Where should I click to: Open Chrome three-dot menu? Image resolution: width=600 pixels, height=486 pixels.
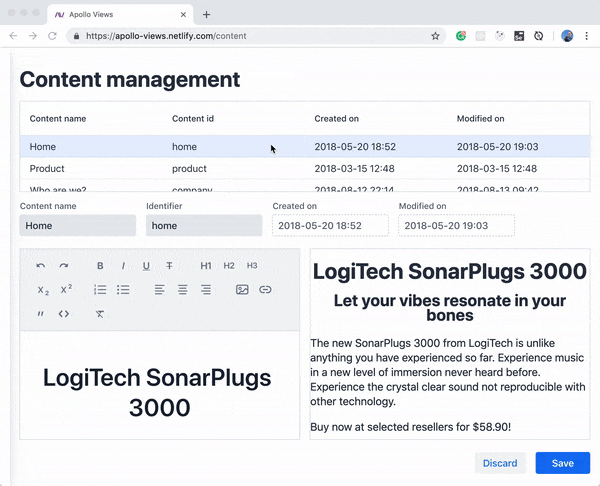pos(586,36)
